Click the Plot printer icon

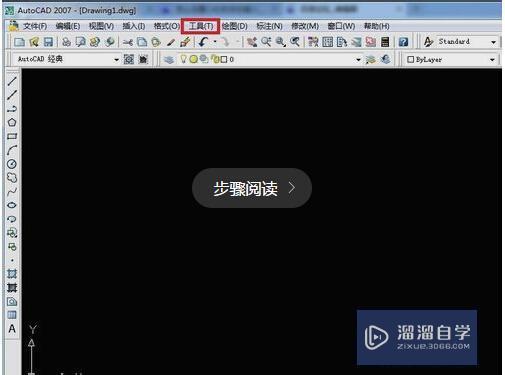click(x=66, y=42)
